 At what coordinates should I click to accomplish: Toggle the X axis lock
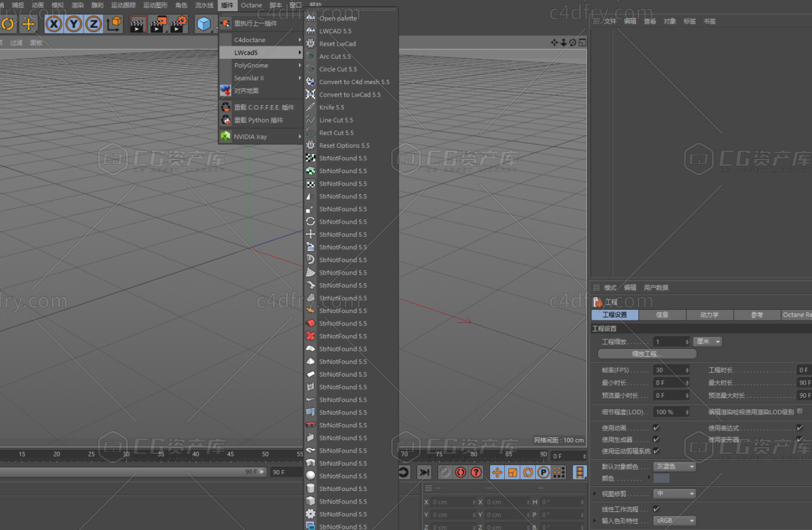[55, 24]
